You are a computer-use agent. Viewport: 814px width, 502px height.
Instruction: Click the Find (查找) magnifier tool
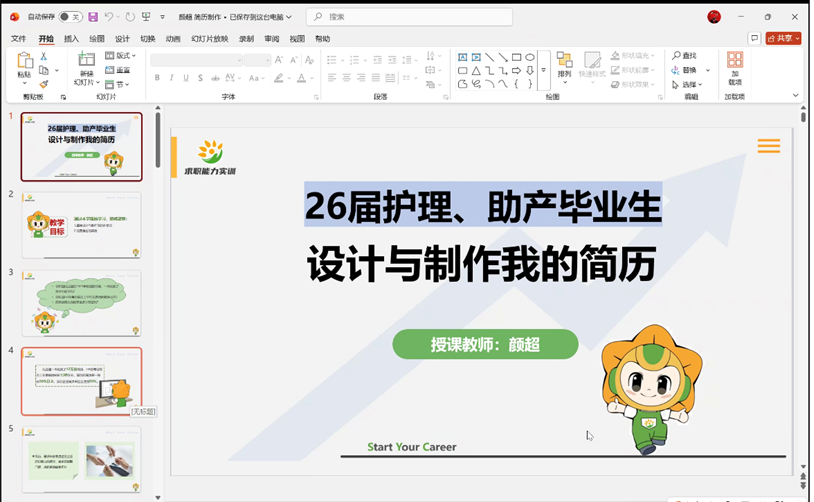[684, 56]
